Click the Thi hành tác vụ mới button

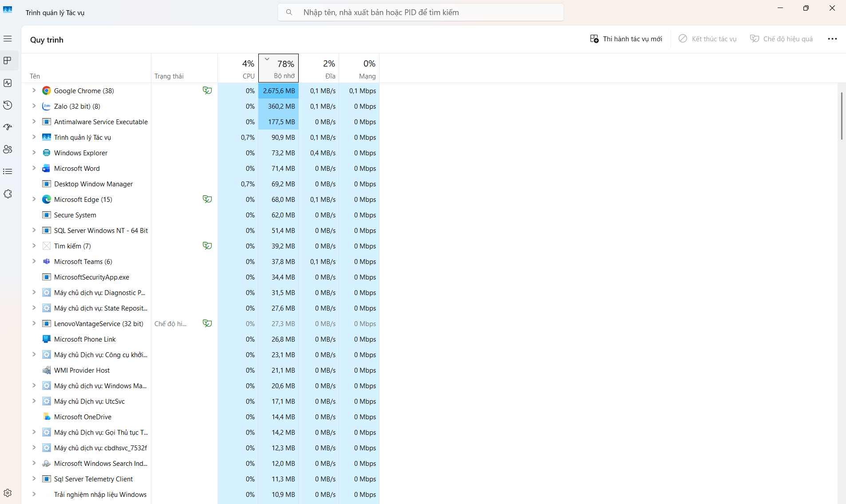(x=626, y=39)
